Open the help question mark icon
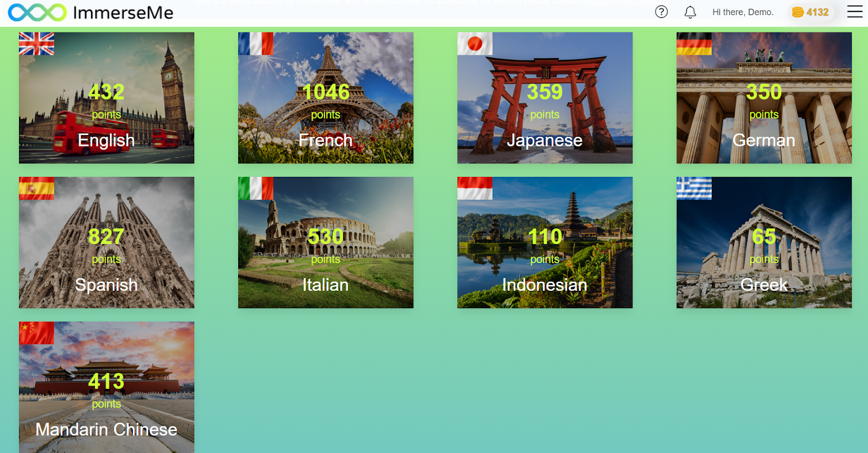Image resolution: width=868 pixels, height=453 pixels. click(x=661, y=12)
